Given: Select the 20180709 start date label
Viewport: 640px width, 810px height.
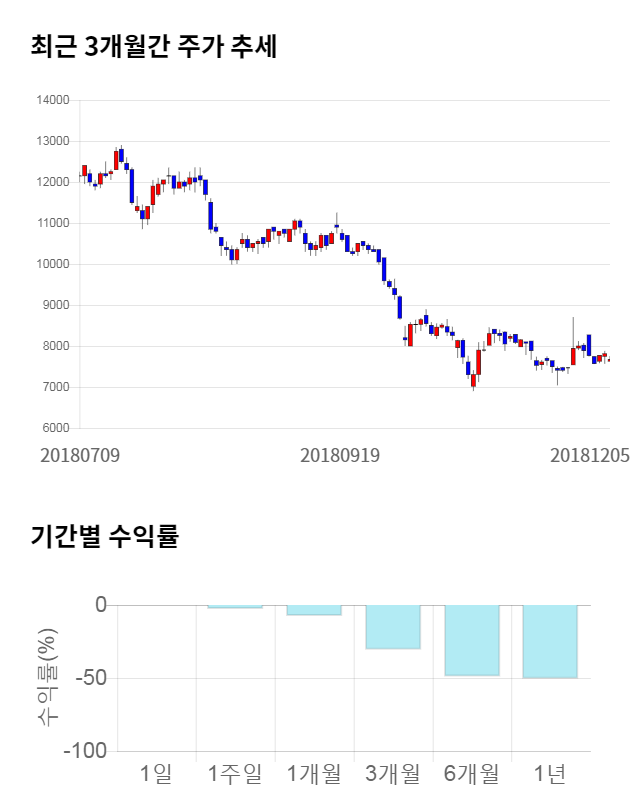Looking at the screenshot, I should (x=80, y=455).
